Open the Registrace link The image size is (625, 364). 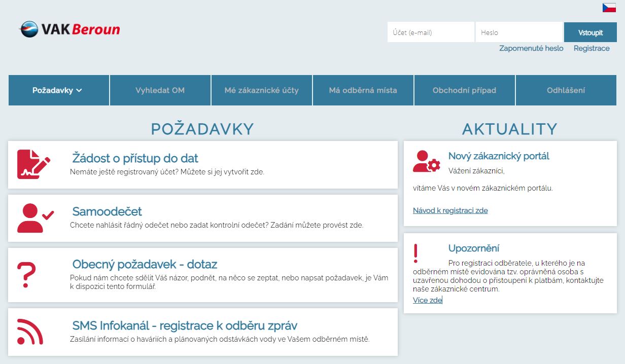592,48
